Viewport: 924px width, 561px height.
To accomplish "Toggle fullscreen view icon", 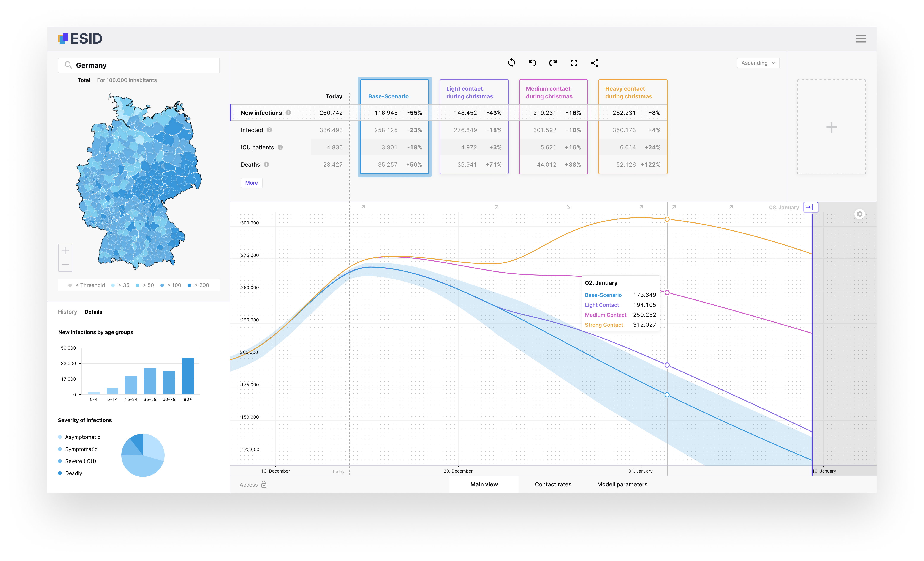I will [x=573, y=63].
